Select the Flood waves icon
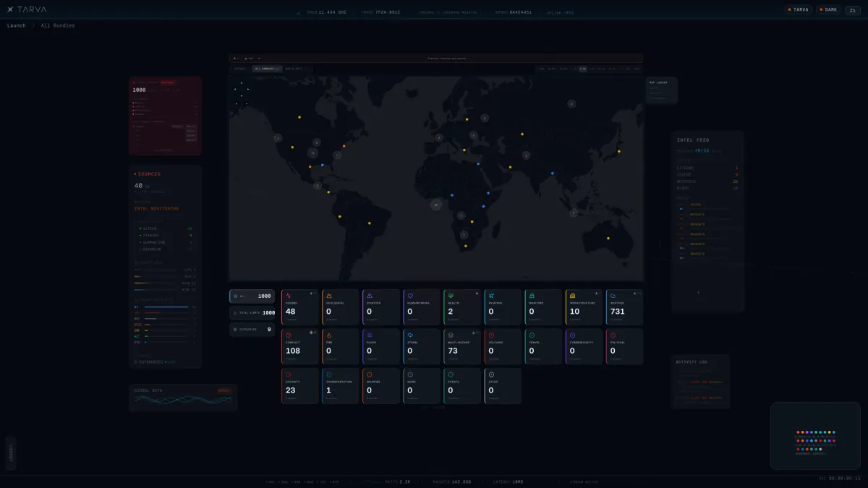868x488 pixels. coord(370,335)
